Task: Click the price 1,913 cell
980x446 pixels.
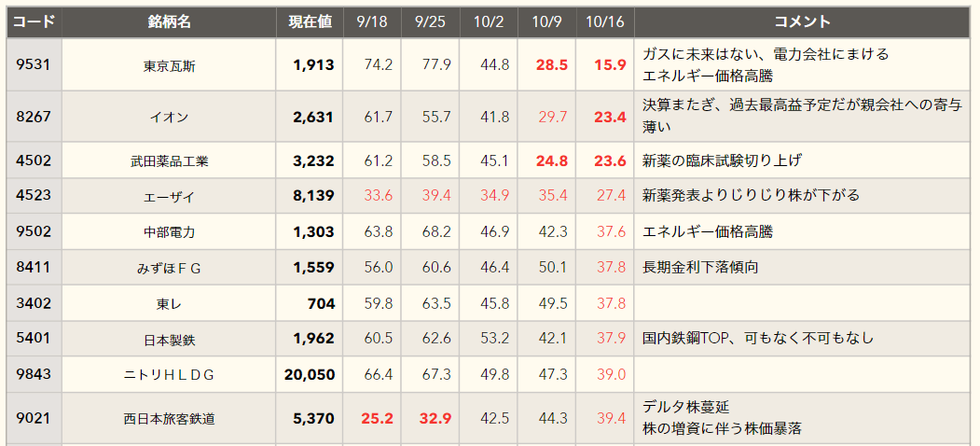Action: pyautogui.click(x=310, y=65)
